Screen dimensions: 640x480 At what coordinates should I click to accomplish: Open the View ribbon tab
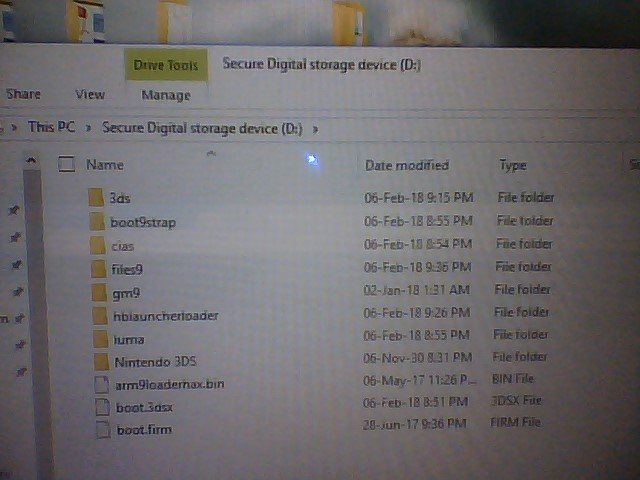(90, 95)
